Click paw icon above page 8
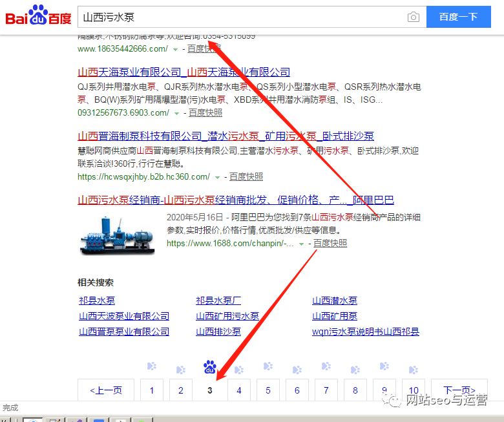 tap(355, 370)
